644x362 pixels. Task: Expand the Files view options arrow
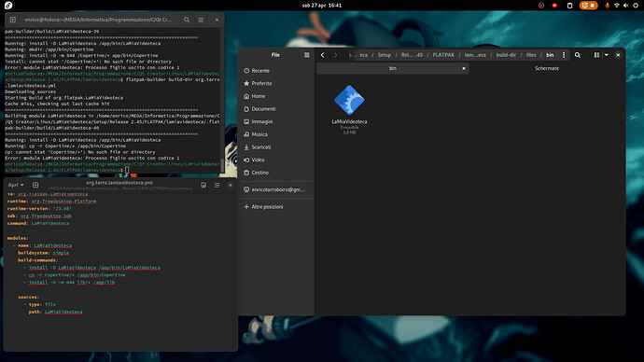[607, 55]
